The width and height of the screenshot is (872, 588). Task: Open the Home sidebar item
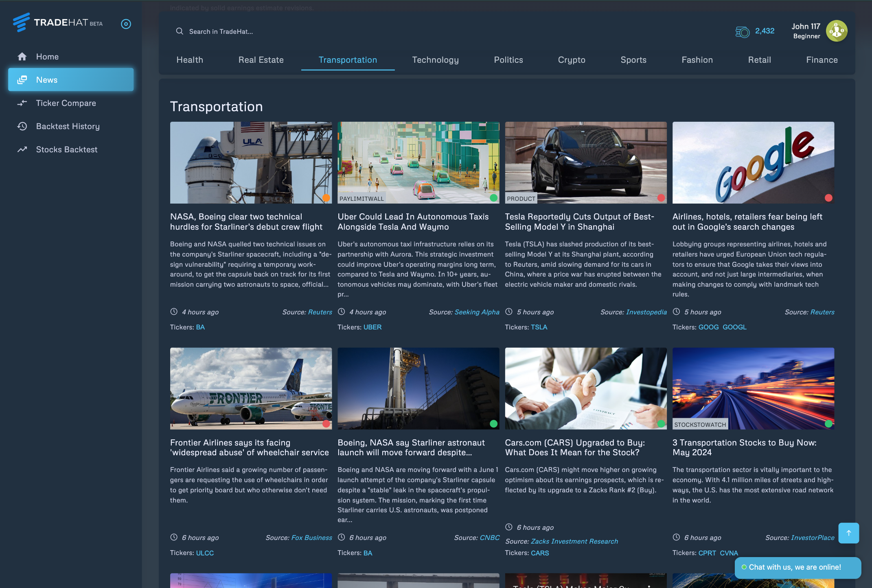click(47, 57)
